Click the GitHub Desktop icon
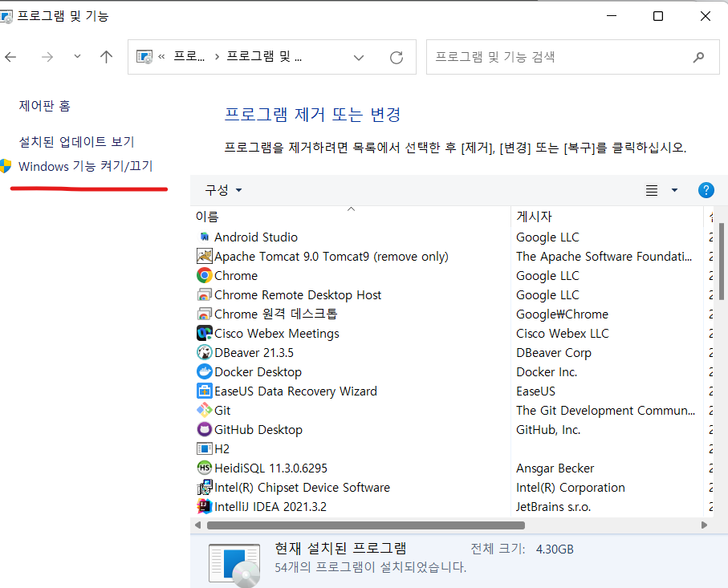This screenshot has width=728, height=588. (205, 430)
